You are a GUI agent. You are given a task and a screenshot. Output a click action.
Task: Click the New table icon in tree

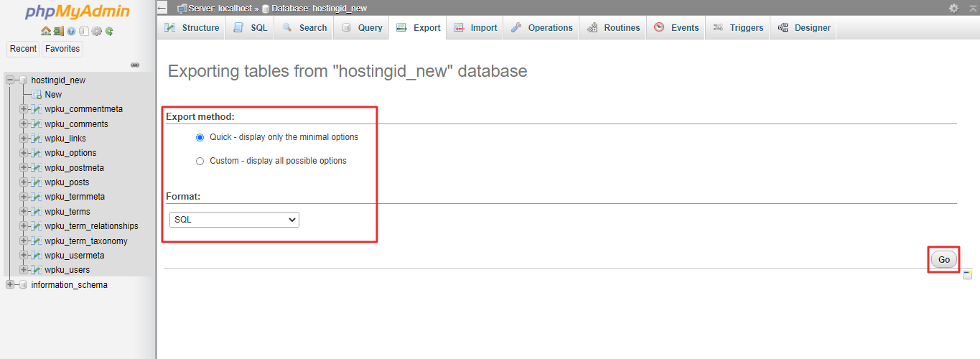point(37,95)
